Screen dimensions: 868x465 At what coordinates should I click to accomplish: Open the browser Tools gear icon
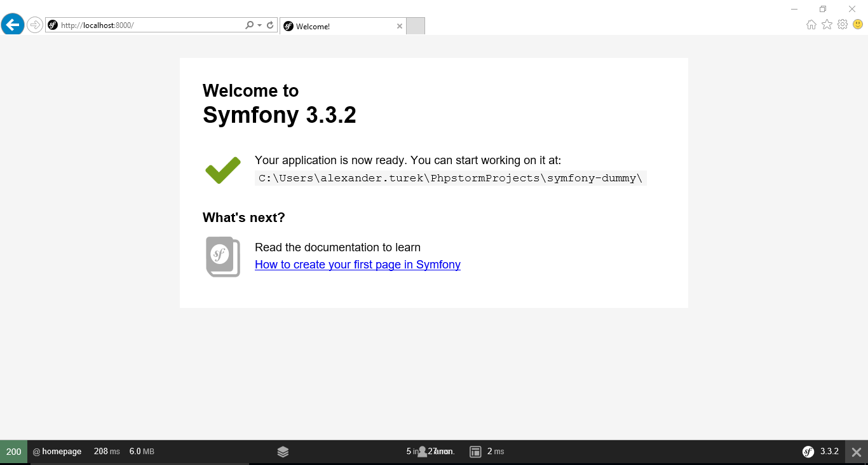click(x=843, y=24)
